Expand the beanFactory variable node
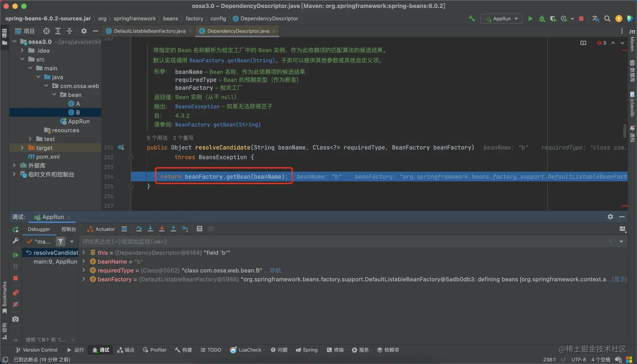This screenshot has width=637, height=364. [x=83, y=279]
